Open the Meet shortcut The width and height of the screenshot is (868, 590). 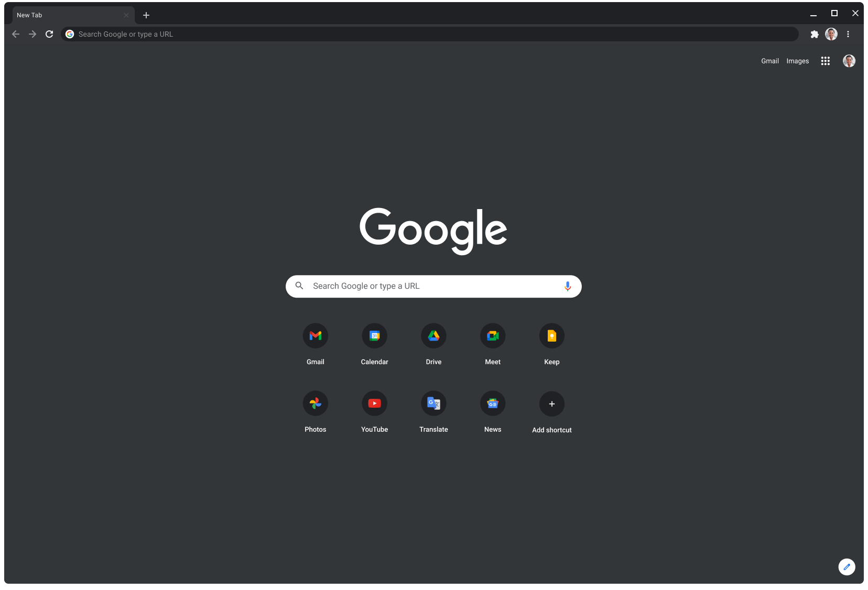point(493,336)
